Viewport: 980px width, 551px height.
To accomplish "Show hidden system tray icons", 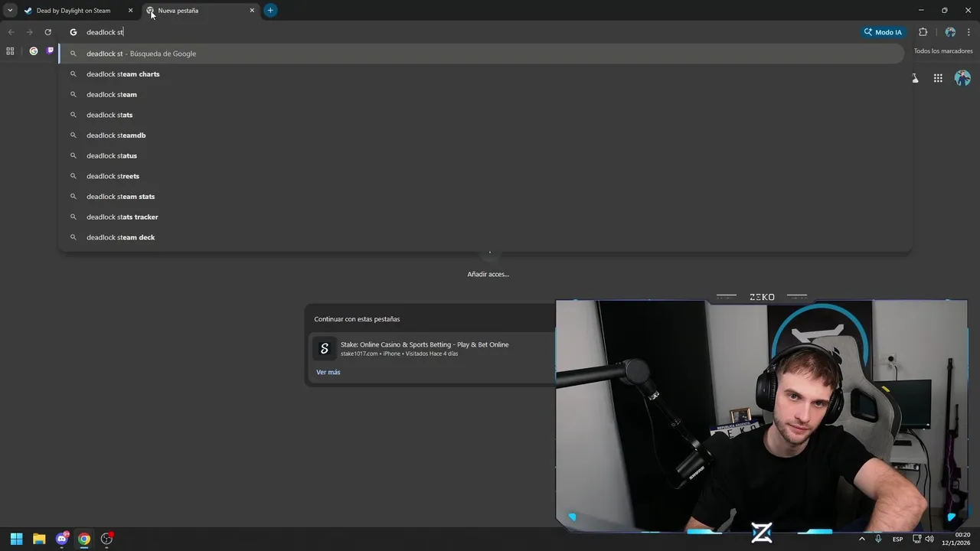I will [862, 539].
